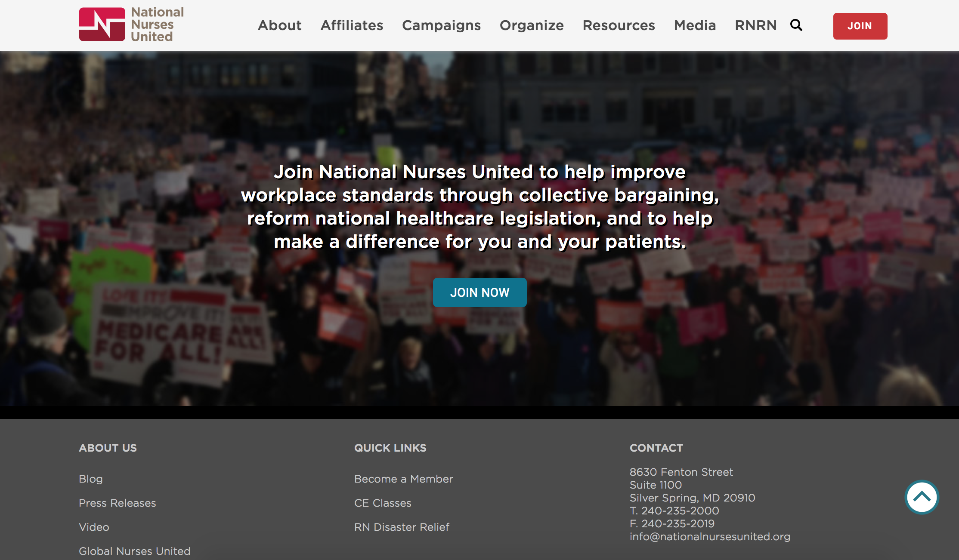Toggle the Media navigation menu
The image size is (959, 560).
click(694, 25)
